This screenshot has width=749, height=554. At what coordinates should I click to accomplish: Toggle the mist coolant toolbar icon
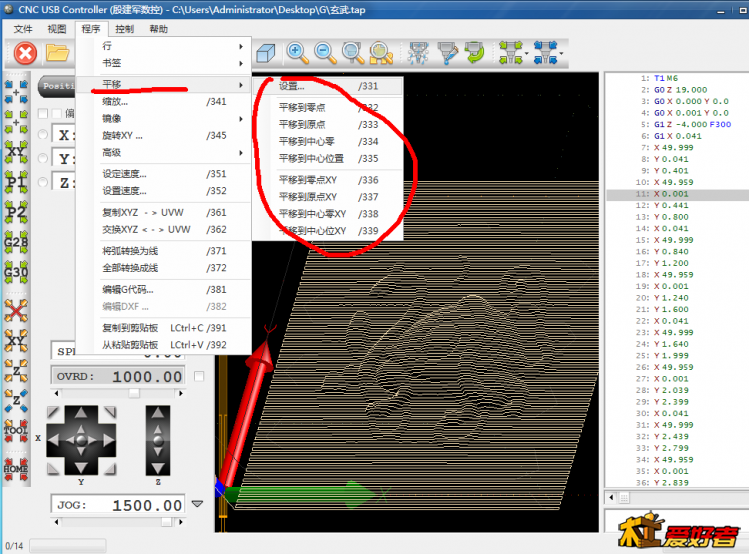[418, 53]
